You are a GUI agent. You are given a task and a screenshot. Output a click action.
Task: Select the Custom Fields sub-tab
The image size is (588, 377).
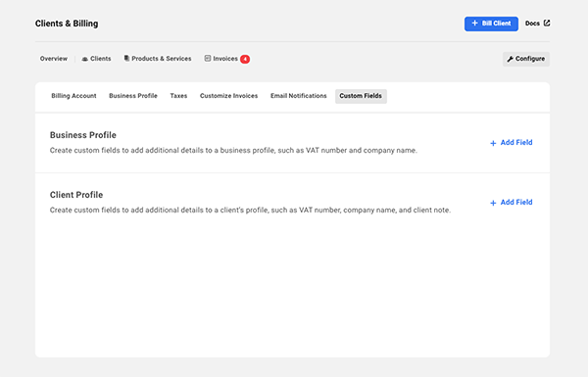(361, 96)
